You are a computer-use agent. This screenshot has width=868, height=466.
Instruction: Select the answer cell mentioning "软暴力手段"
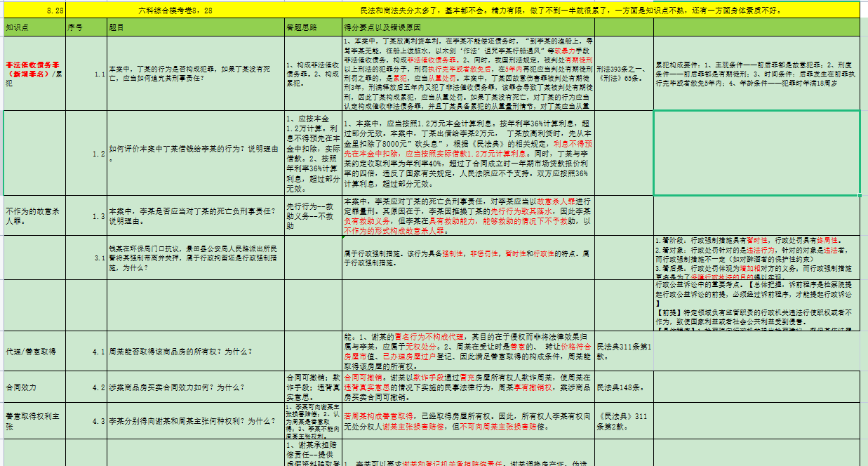click(469, 74)
